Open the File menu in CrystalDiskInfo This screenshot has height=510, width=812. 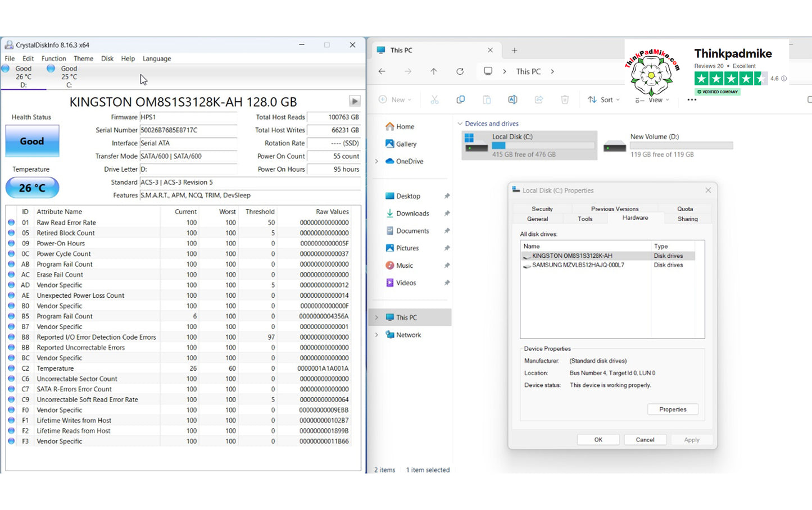10,58
